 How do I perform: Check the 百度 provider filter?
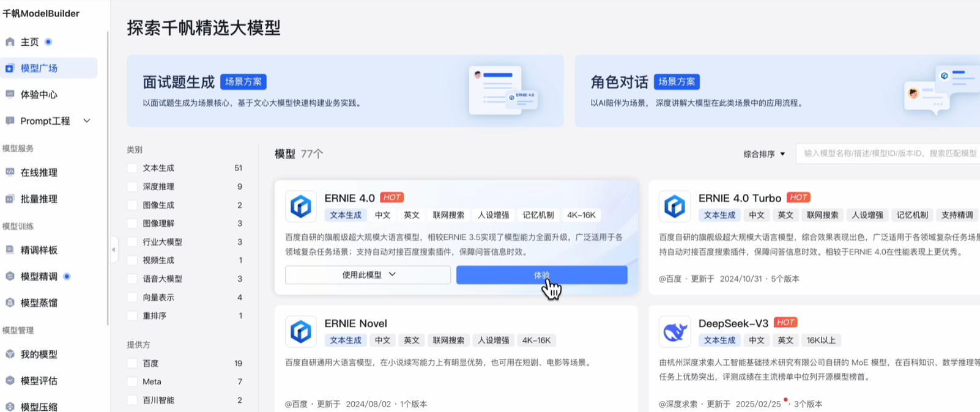click(132, 363)
